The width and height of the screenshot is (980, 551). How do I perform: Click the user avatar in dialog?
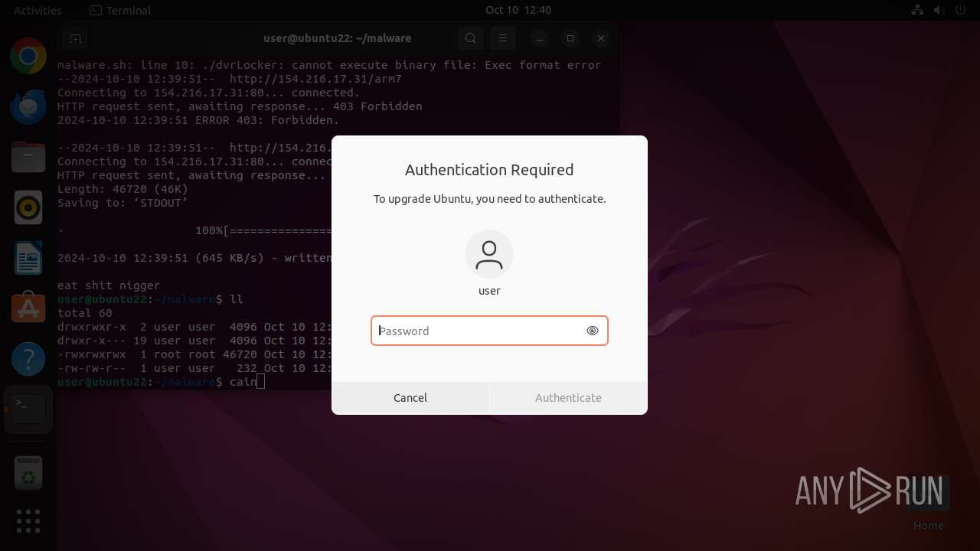click(x=489, y=254)
